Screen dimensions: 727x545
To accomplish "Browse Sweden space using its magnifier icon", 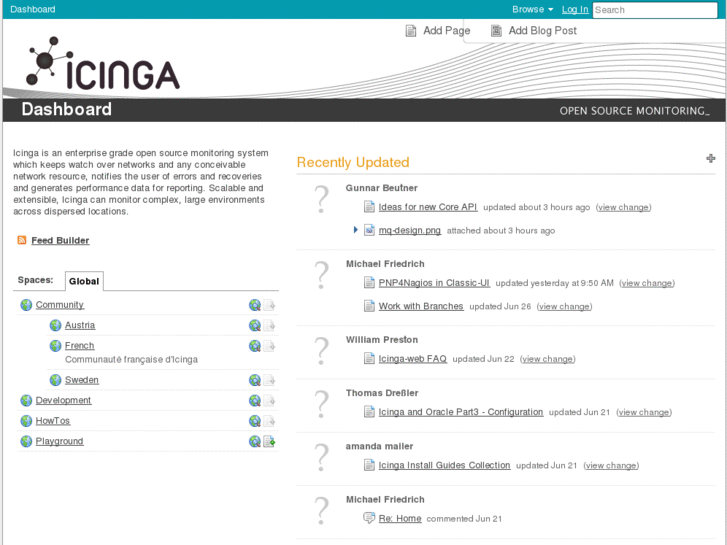I will tap(255, 380).
